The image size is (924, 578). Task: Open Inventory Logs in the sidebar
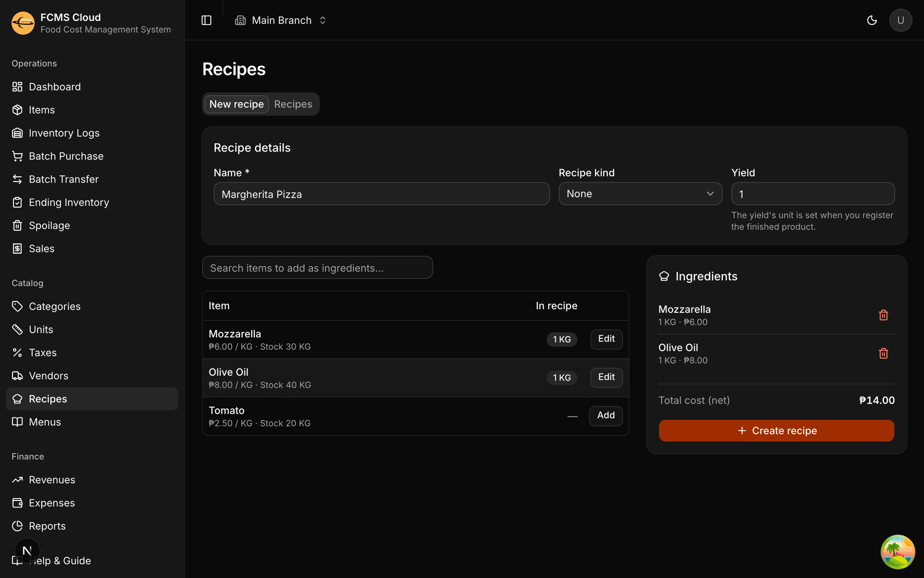point(92,133)
